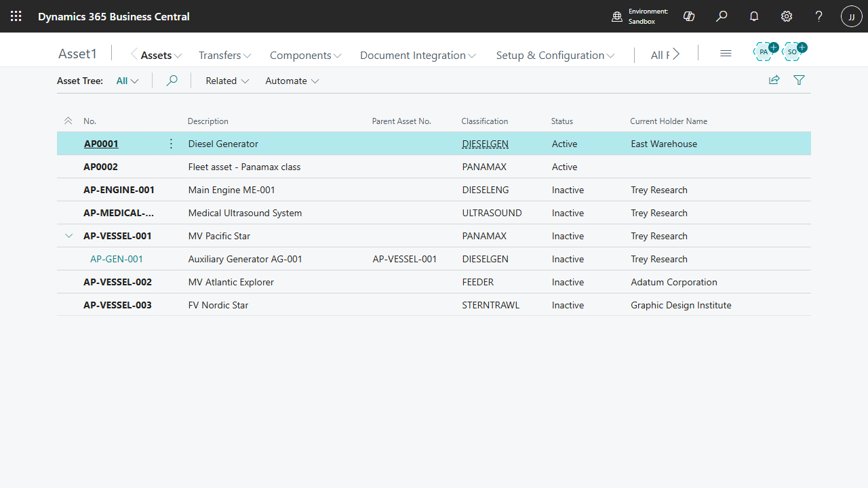Viewport: 868px width, 488px height.
Task: Sort by the Description column header
Action: click(x=208, y=121)
